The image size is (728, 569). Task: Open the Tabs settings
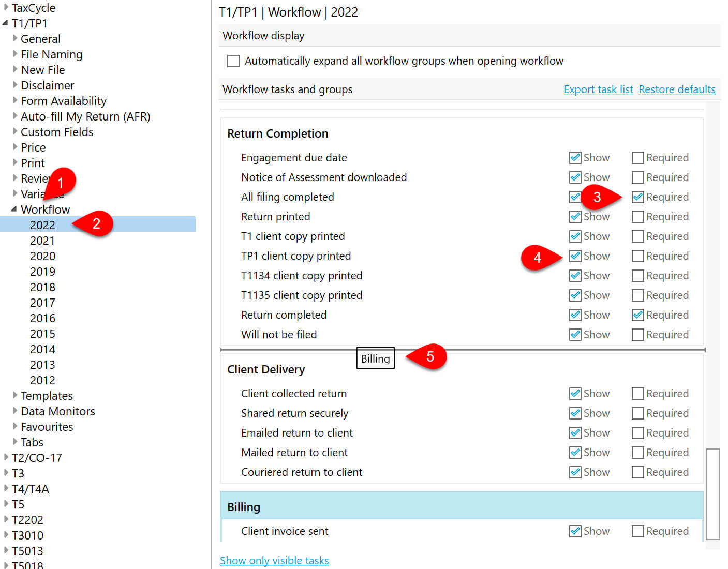click(x=32, y=442)
